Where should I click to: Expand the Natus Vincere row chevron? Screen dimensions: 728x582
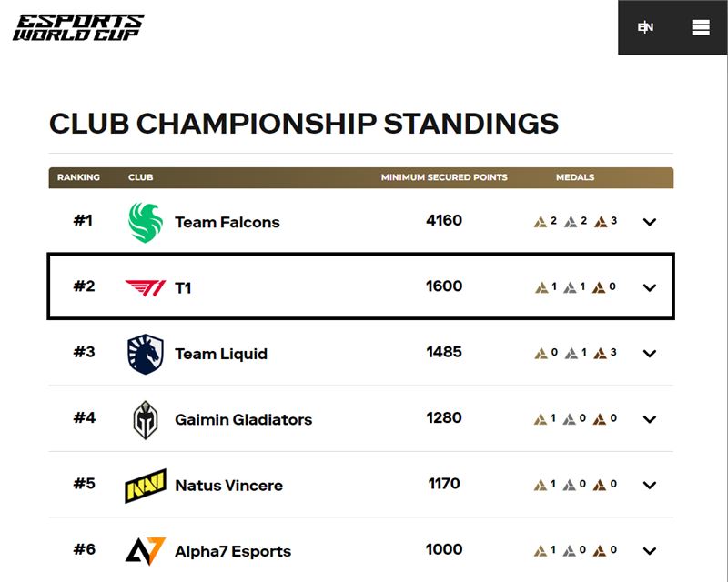pyautogui.click(x=650, y=486)
